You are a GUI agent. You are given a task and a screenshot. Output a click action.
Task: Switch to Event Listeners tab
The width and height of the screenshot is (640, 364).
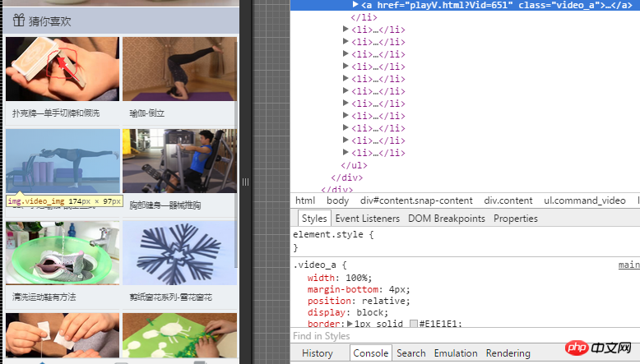pos(367,219)
